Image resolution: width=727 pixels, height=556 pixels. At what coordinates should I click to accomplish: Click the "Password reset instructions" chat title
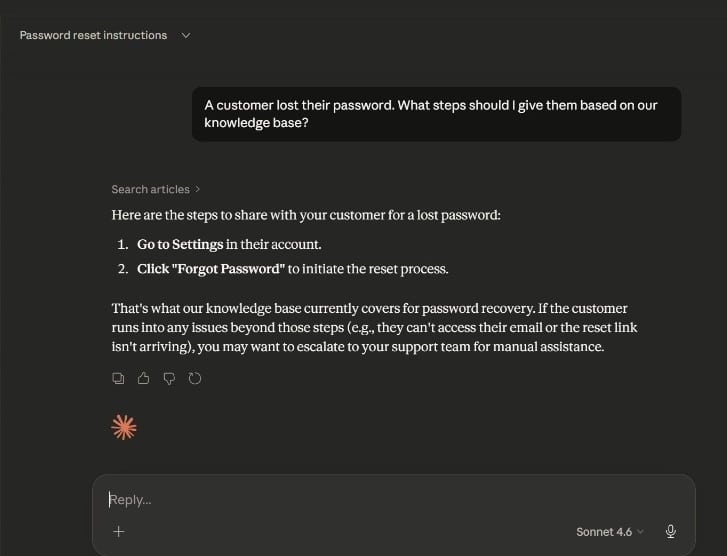[93, 35]
